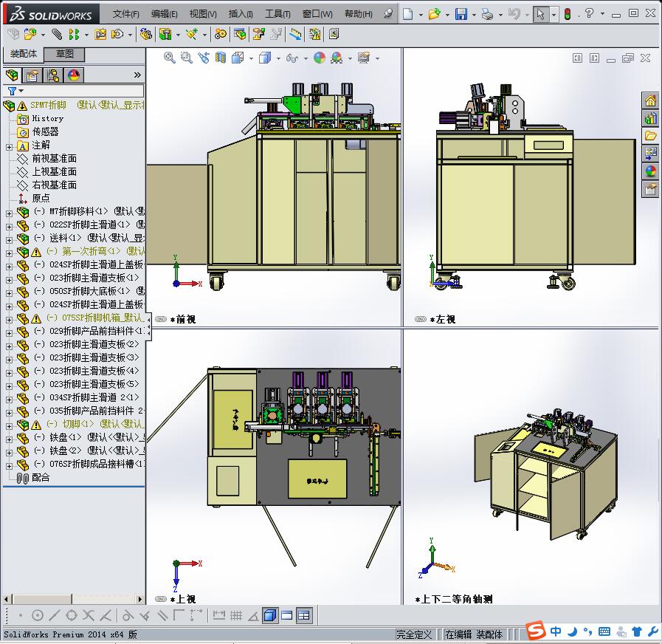
Task: Click the Select arrow cursor tool
Action: click(540, 14)
